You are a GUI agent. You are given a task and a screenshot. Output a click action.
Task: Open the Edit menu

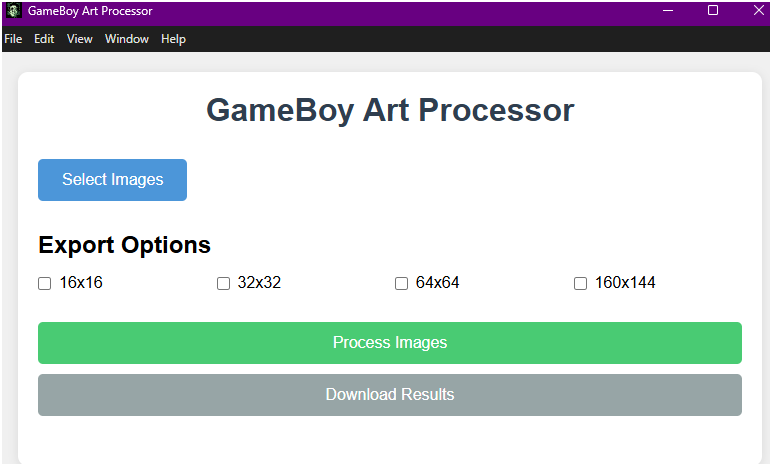[x=44, y=39]
